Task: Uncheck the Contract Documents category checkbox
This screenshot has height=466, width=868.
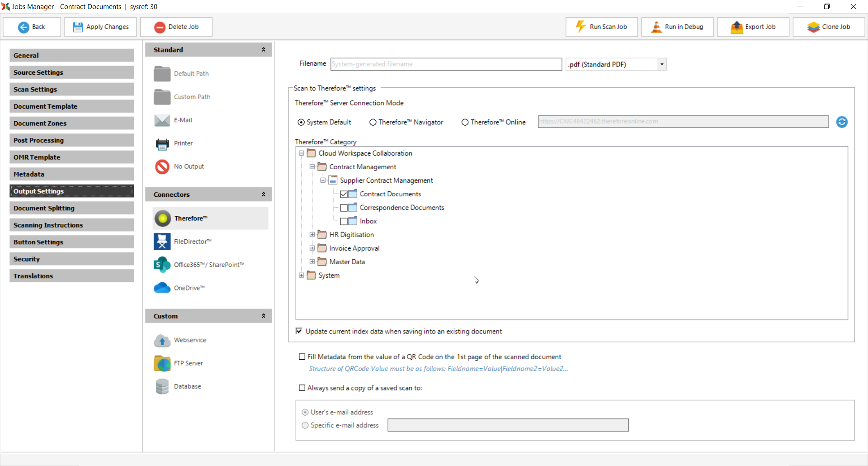Action: click(x=344, y=194)
